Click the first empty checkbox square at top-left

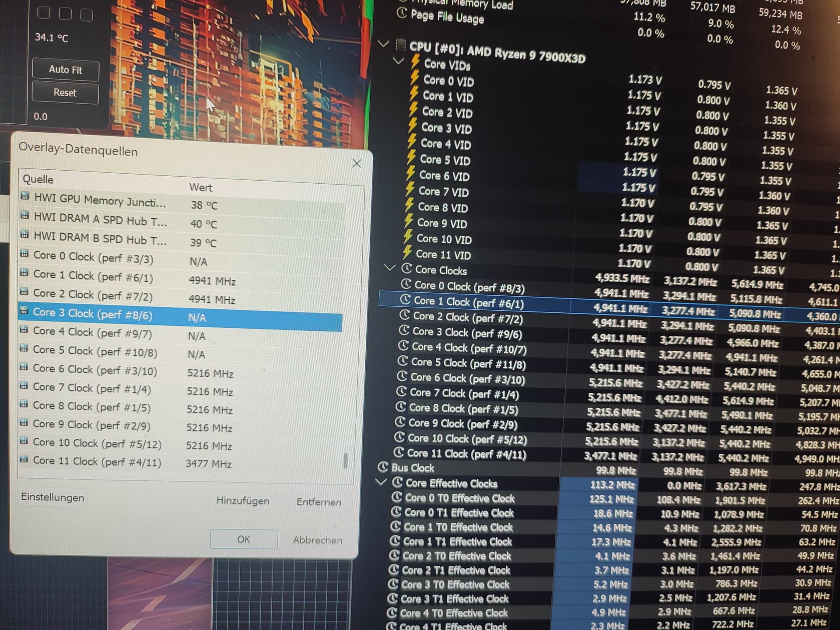[44, 13]
